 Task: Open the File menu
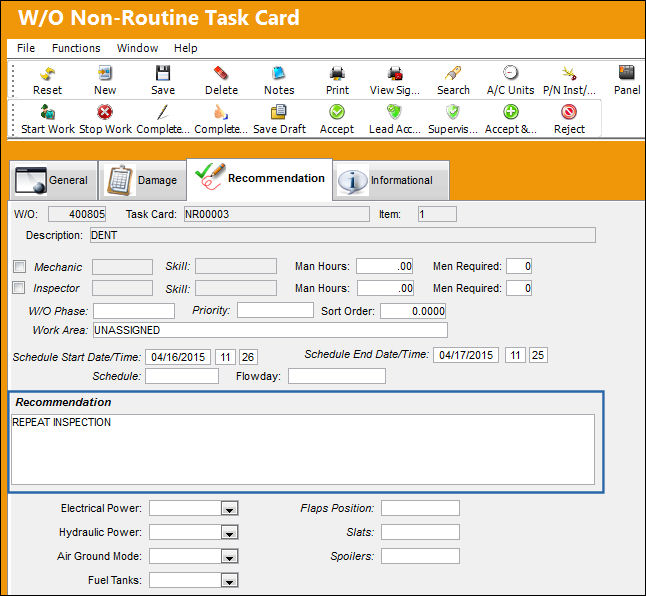pos(26,48)
